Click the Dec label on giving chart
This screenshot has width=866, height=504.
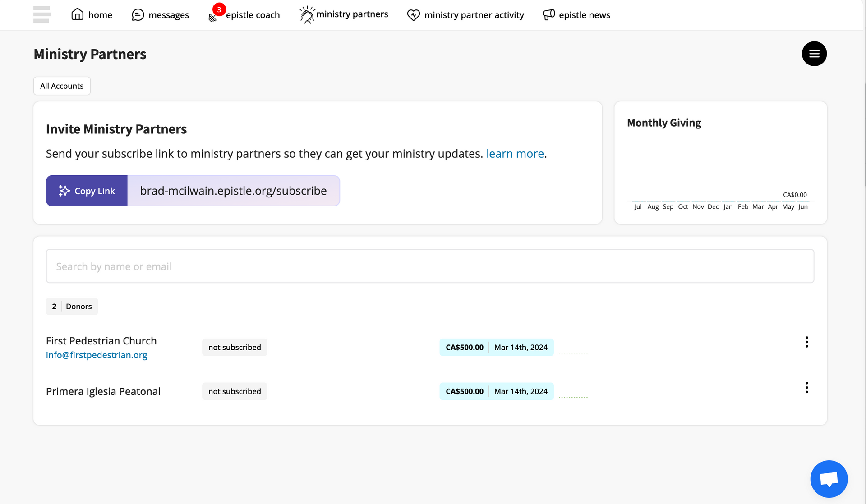tap(713, 206)
